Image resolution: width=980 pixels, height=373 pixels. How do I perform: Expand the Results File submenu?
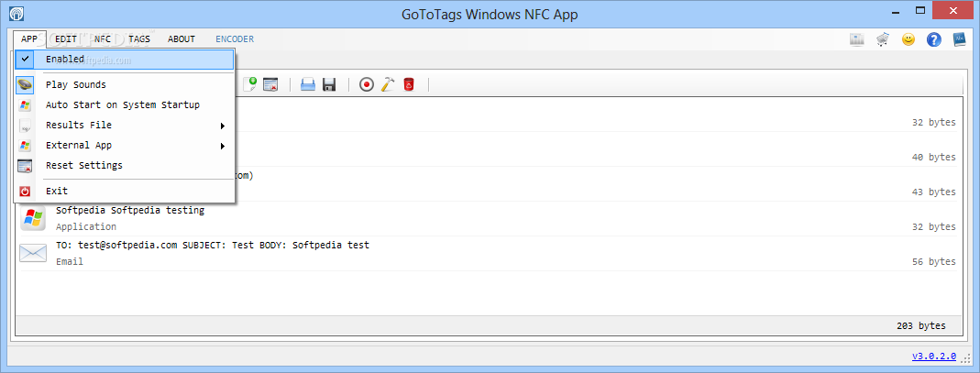coord(124,125)
